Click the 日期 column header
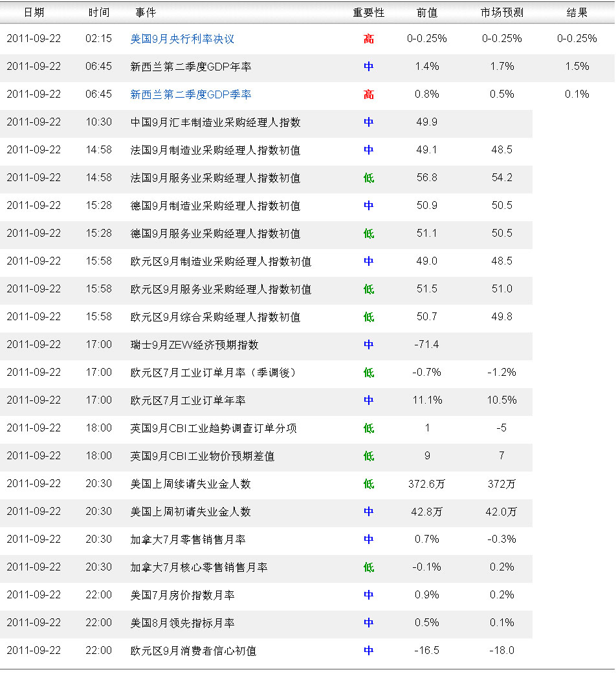The image size is (616, 674). point(34,12)
